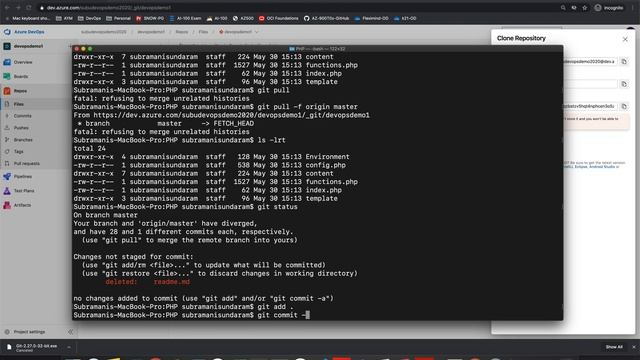Close the downloads bar

[x=634, y=347]
